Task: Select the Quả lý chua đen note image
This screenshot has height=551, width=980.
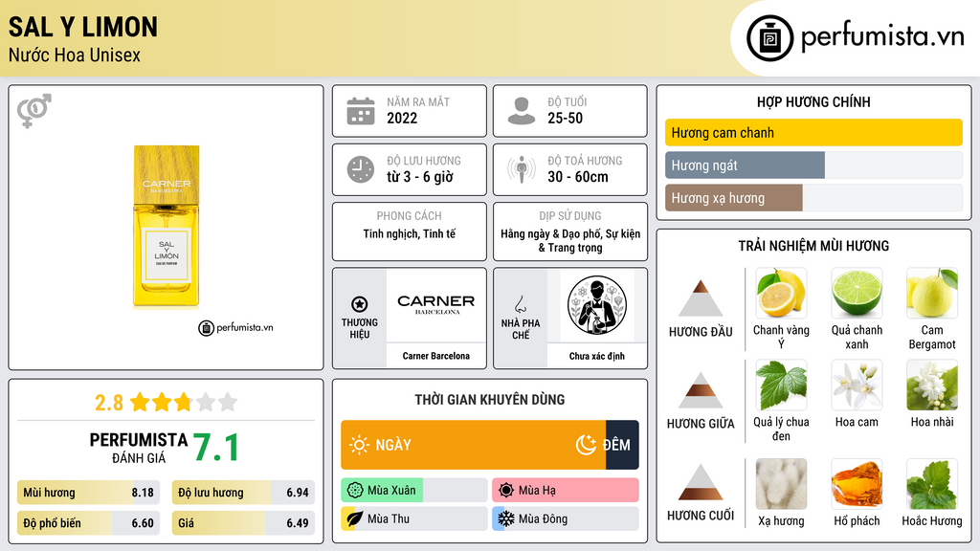Action: point(781,386)
